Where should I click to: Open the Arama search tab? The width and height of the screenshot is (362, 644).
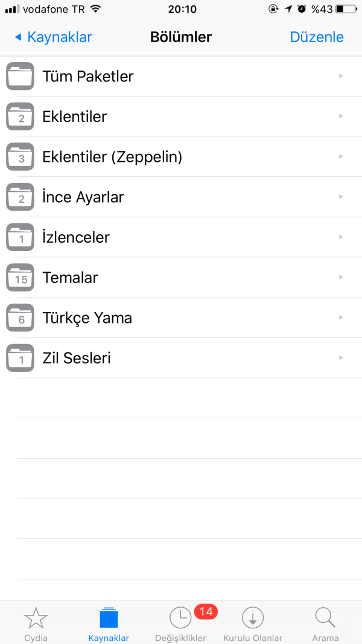coord(325,623)
